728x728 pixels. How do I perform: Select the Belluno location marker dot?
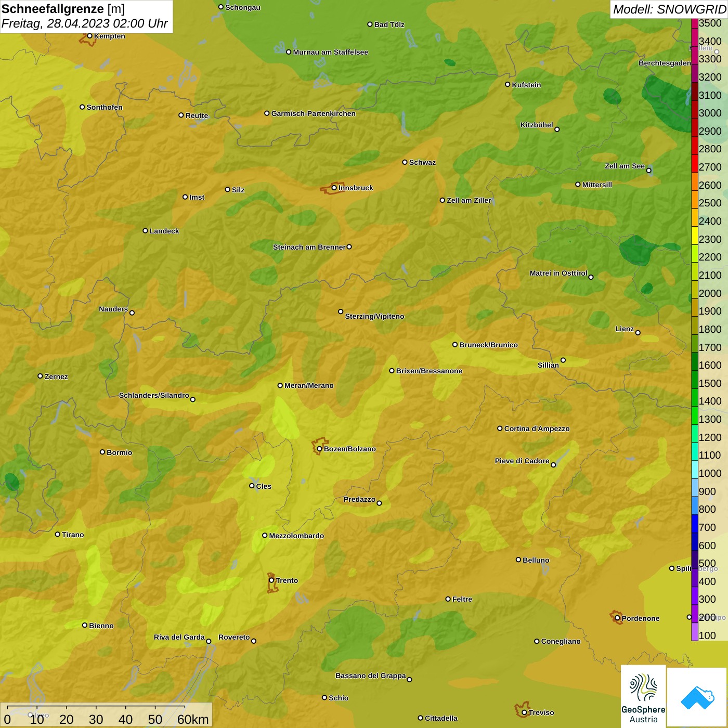point(518,560)
